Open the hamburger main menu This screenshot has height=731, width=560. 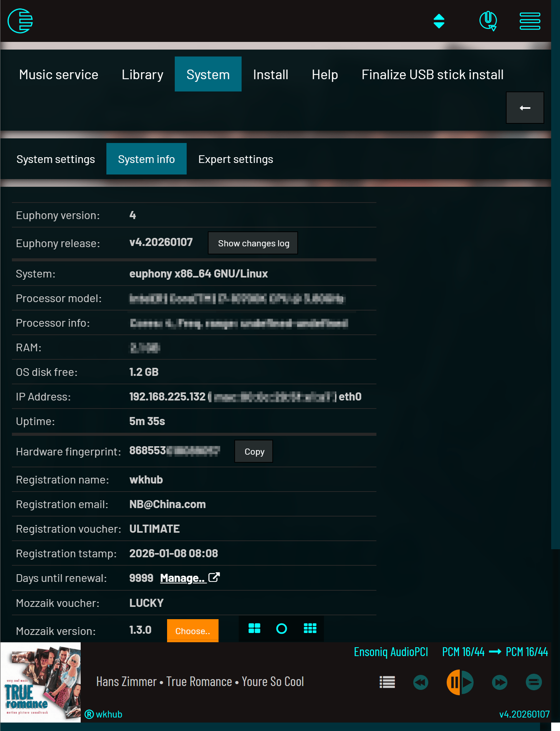pos(530,21)
